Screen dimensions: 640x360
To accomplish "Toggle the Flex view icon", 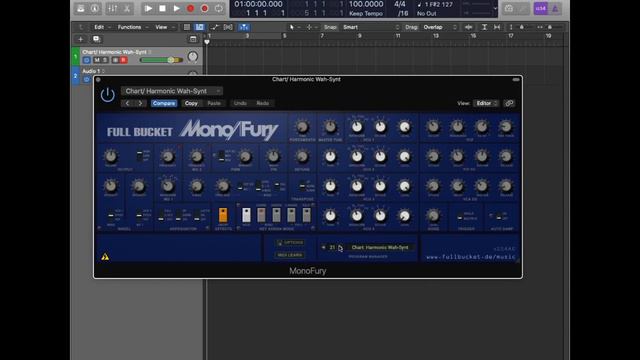I will click(x=228, y=27).
